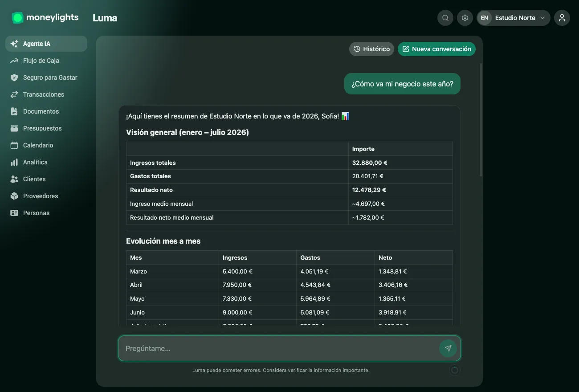Select Proveedores in sidebar

[46, 196]
